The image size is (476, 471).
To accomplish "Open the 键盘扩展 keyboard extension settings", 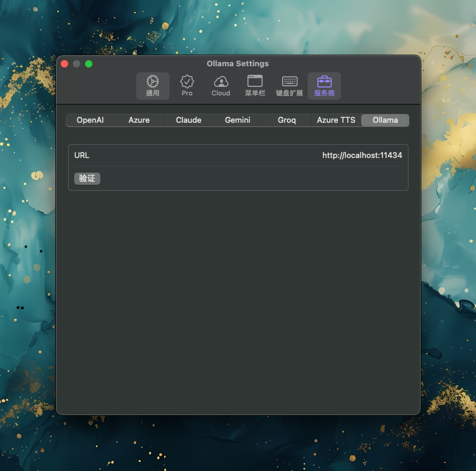I will pyautogui.click(x=289, y=86).
